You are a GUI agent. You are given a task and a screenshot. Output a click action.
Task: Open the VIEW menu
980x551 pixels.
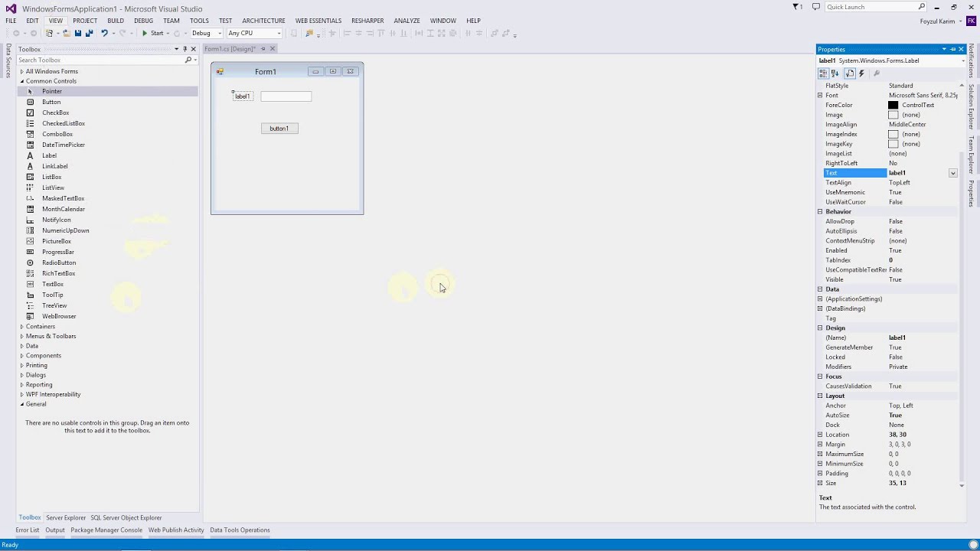tap(55, 21)
